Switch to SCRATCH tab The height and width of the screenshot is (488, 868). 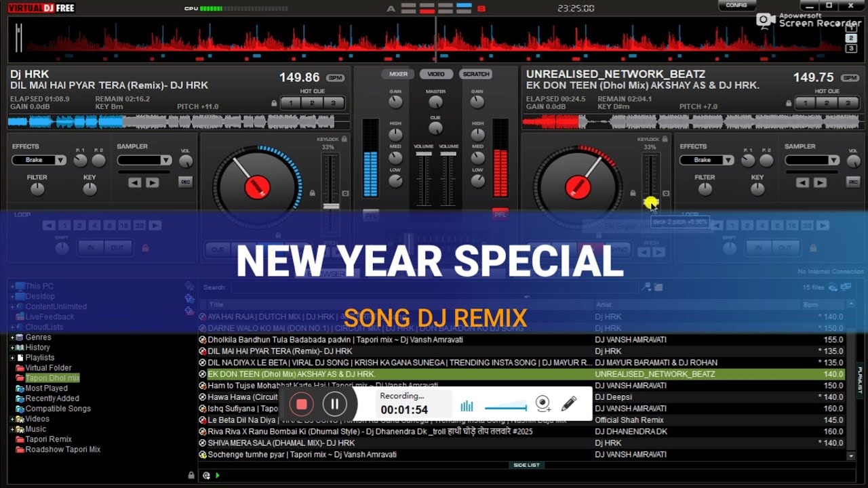pos(475,74)
